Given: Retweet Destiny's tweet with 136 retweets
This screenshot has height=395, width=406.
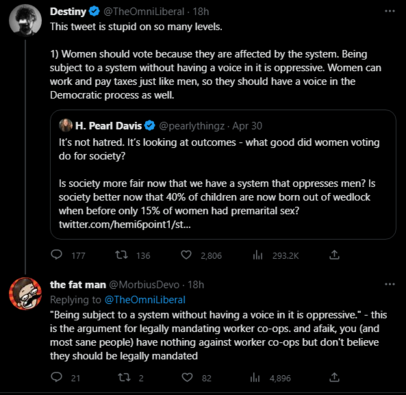Looking at the screenshot, I should pos(121,255).
